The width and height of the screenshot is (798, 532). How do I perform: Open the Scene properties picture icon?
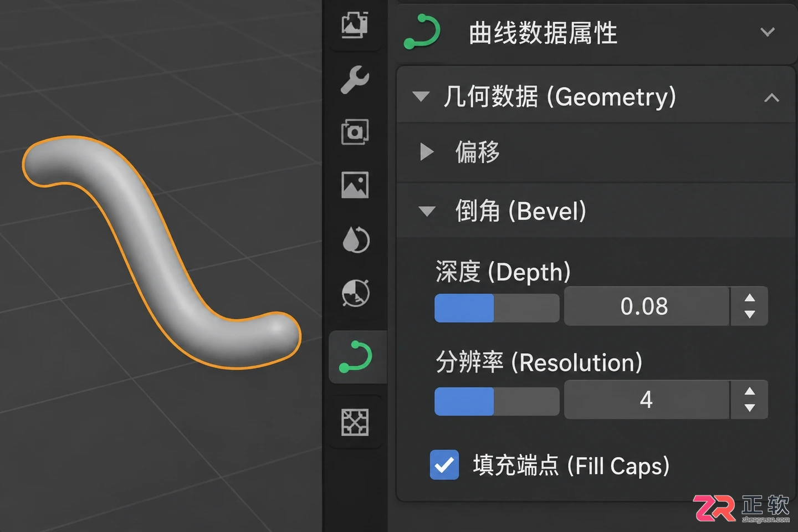tap(355, 185)
